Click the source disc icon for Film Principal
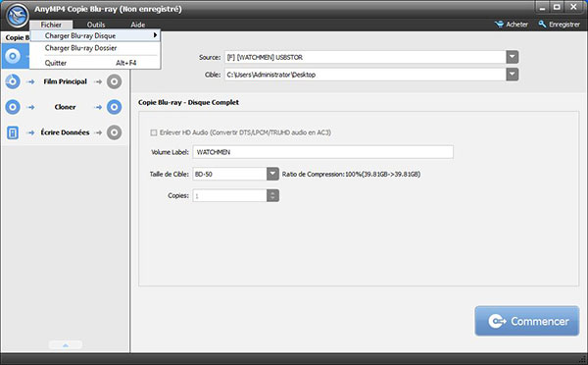This screenshot has height=365, width=588. click(x=13, y=81)
